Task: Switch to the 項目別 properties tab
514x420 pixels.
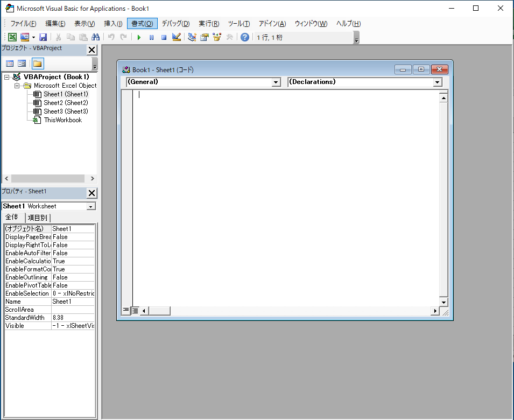Action: [37, 218]
